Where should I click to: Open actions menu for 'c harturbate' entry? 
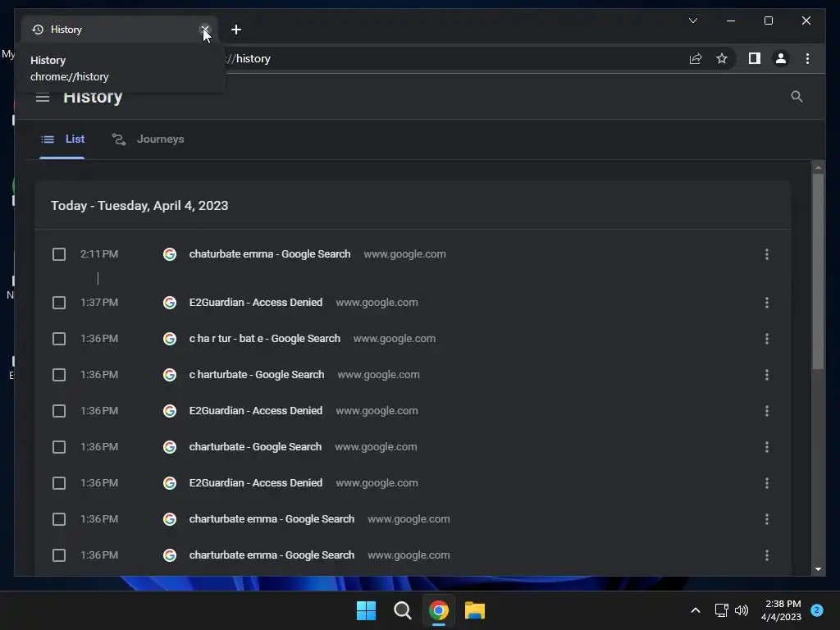click(x=767, y=375)
